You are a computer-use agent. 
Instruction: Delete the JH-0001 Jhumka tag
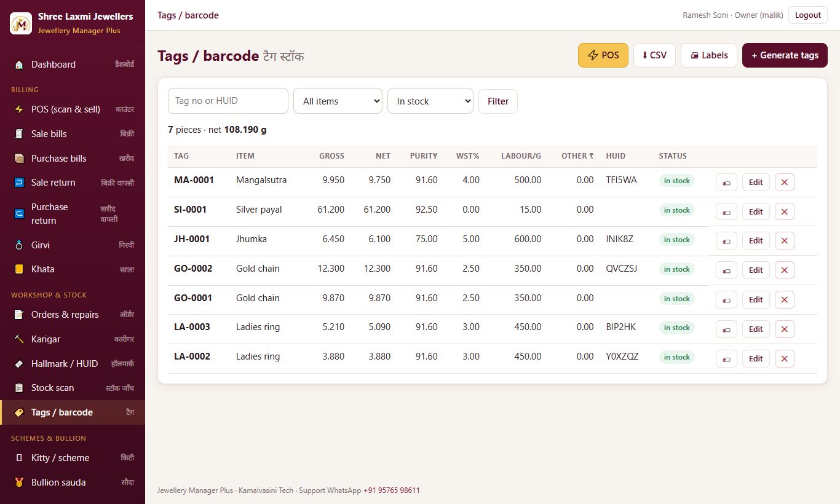coord(785,241)
